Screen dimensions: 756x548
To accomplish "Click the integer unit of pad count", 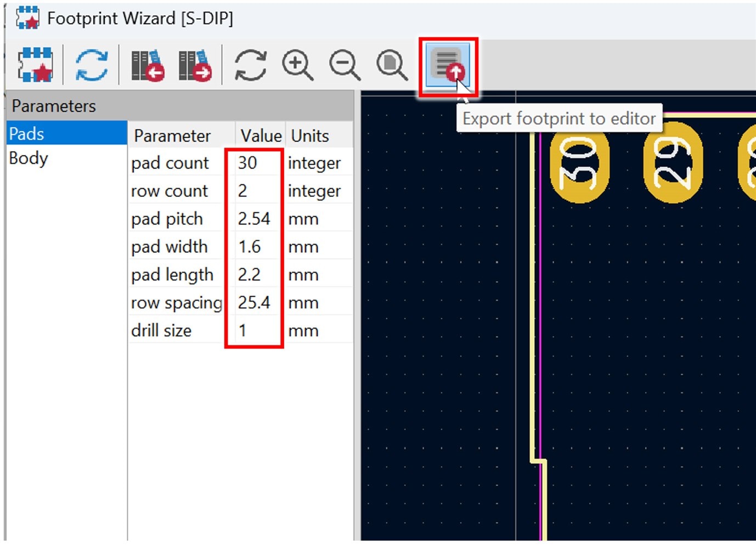I will point(314,163).
